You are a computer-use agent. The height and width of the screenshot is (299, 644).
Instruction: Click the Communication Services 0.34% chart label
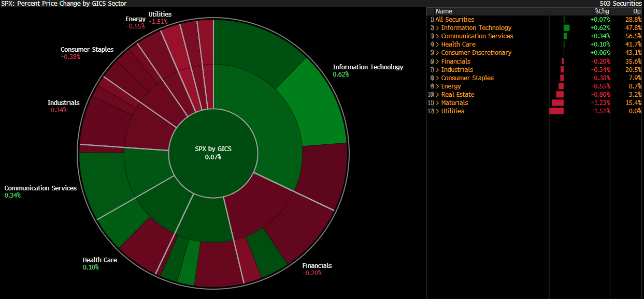point(40,191)
